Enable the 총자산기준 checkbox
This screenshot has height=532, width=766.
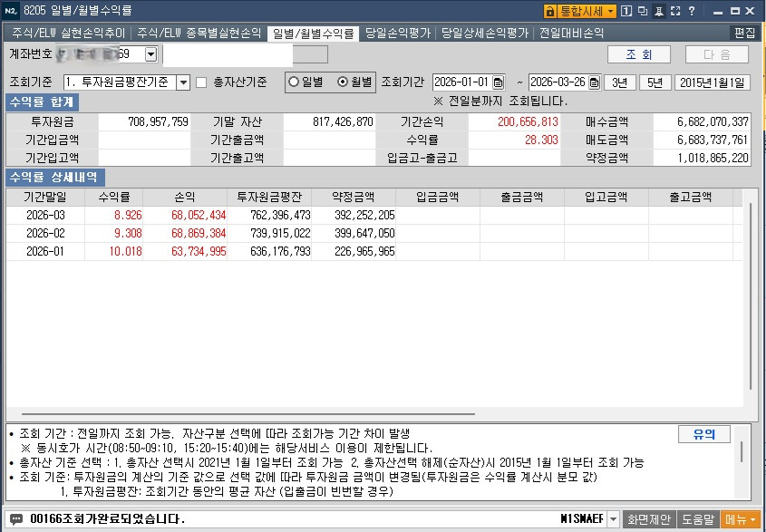pos(202,82)
